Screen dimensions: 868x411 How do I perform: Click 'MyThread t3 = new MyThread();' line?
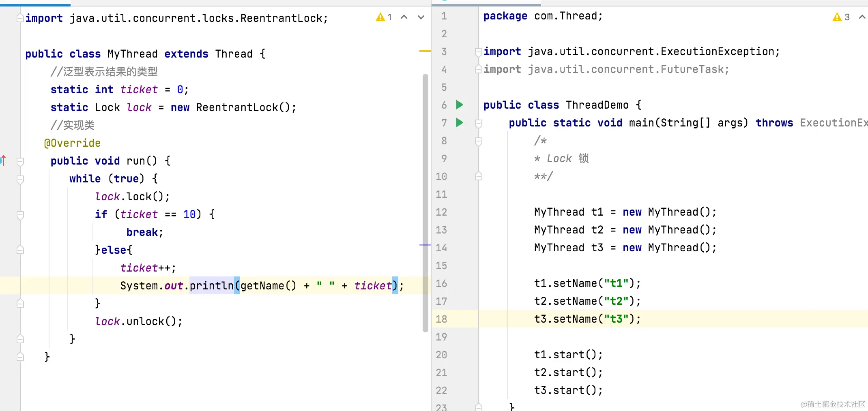(x=625, y=248)
